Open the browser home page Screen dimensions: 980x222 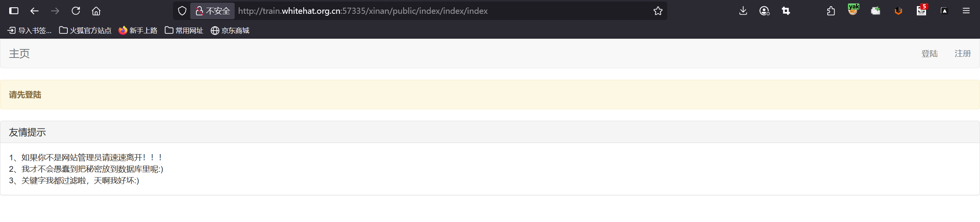coord(96,11)
